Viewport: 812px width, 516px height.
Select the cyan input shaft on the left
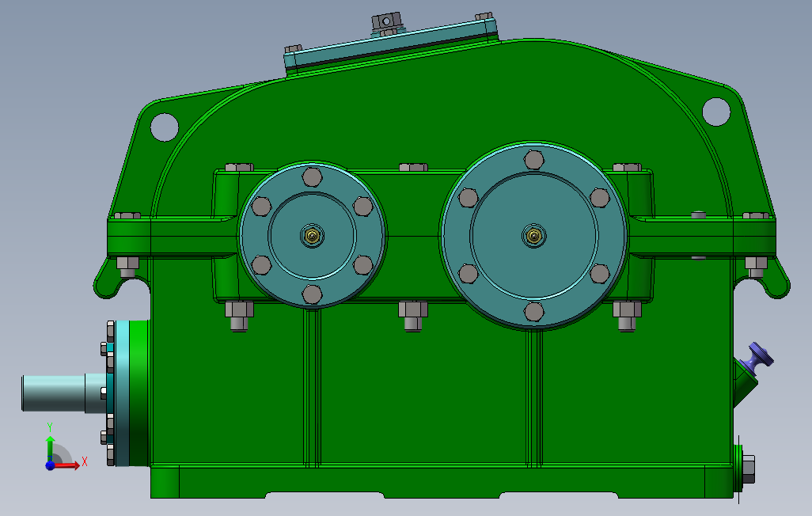click(x=63, y=393)
